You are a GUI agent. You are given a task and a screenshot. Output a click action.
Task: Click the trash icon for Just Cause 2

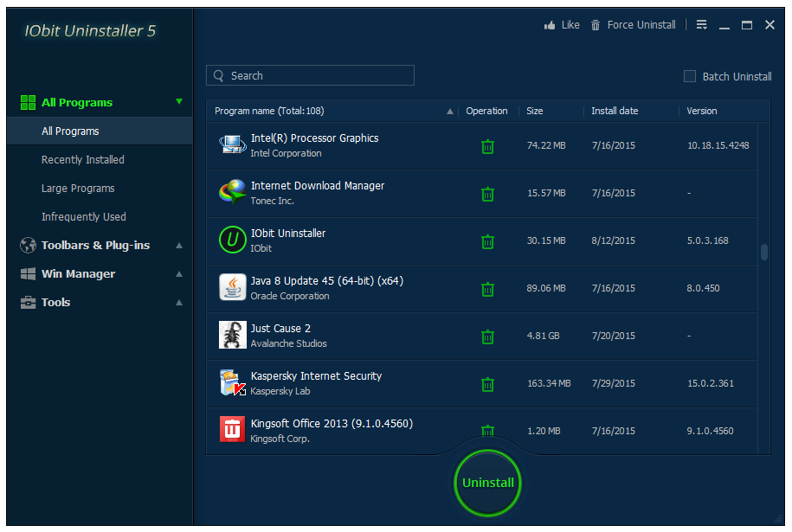click(487, 337)
